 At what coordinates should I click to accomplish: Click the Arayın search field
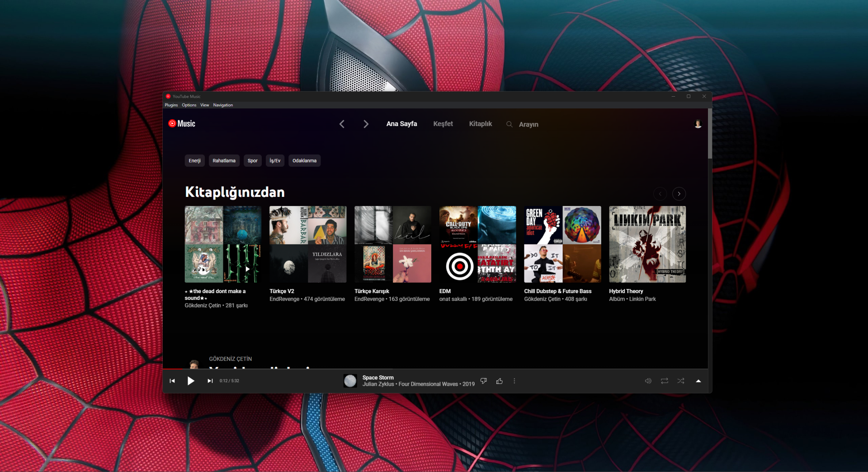[x=528, y=125]
